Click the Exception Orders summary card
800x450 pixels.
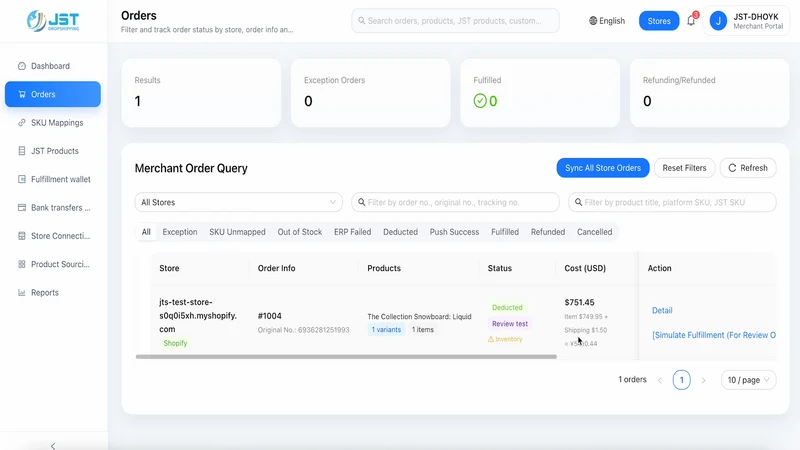coord(371,93)
